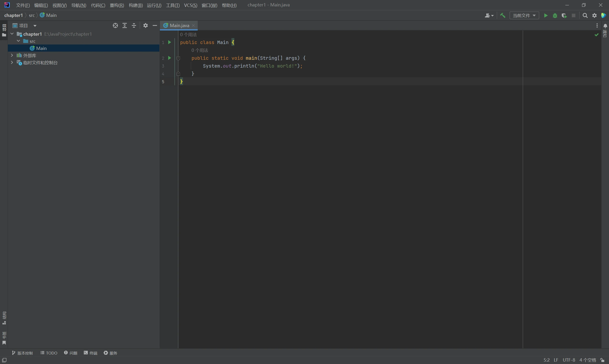Open the 构建(B) menu
This screenshot has width=609, height=364.
coord(136,5)
